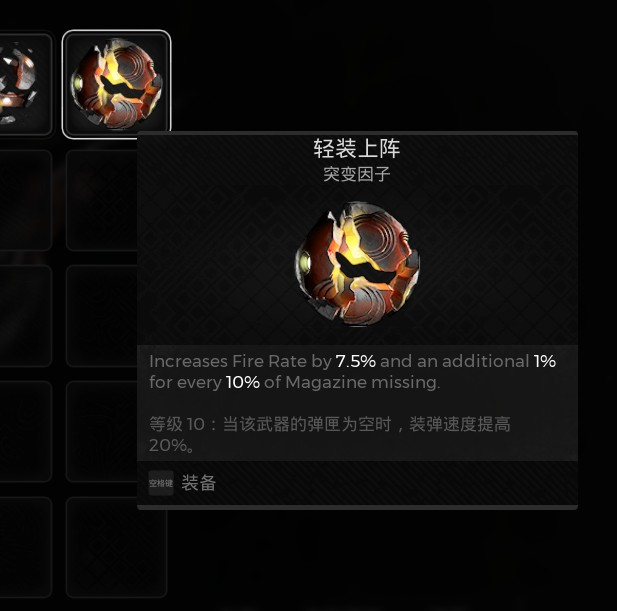
Task: Click the 空格键 key hint icon
Action: (x=161, y=483)
